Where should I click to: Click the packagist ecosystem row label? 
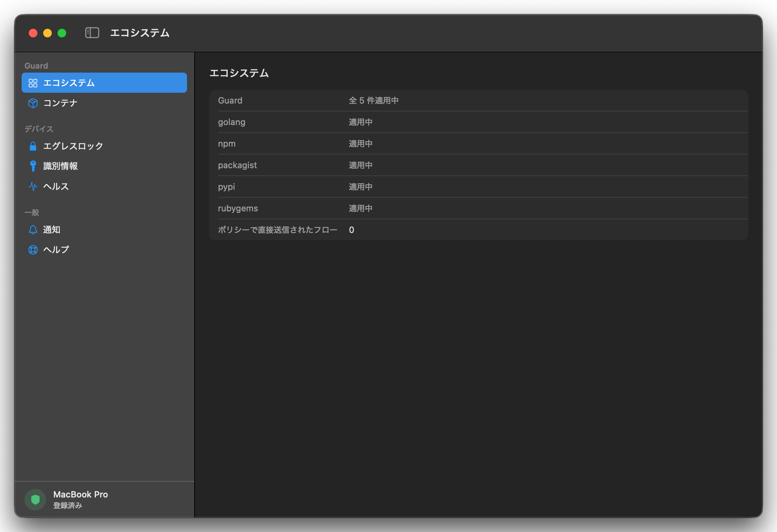point(237,165)
